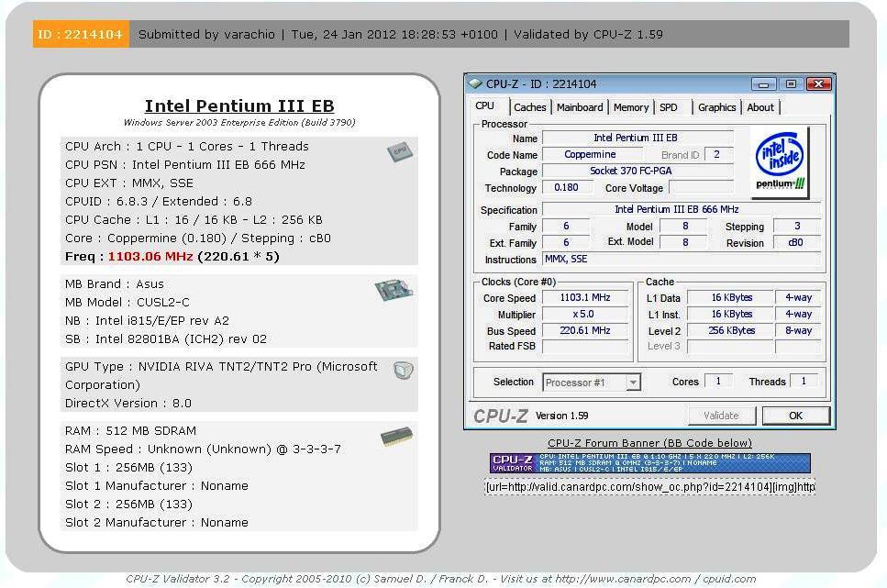Image resolution: width=887 pixels, height=588 pixels.
Task: Click the Package field Socket 370 FC-PGA
Action: pos(638,171)
